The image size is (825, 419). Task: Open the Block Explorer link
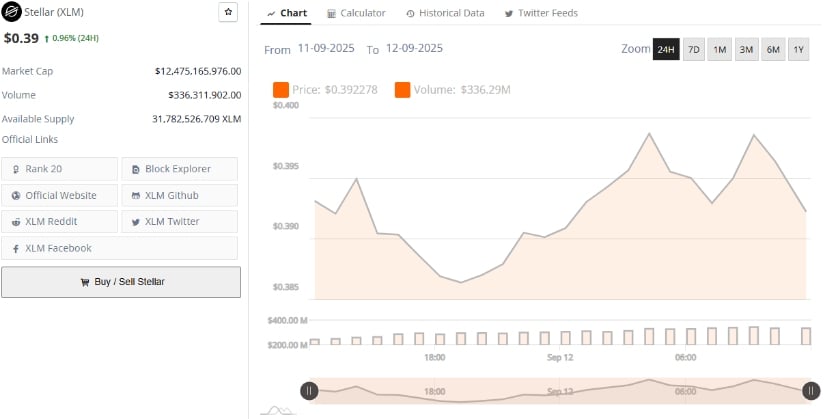tap(179, 169)
